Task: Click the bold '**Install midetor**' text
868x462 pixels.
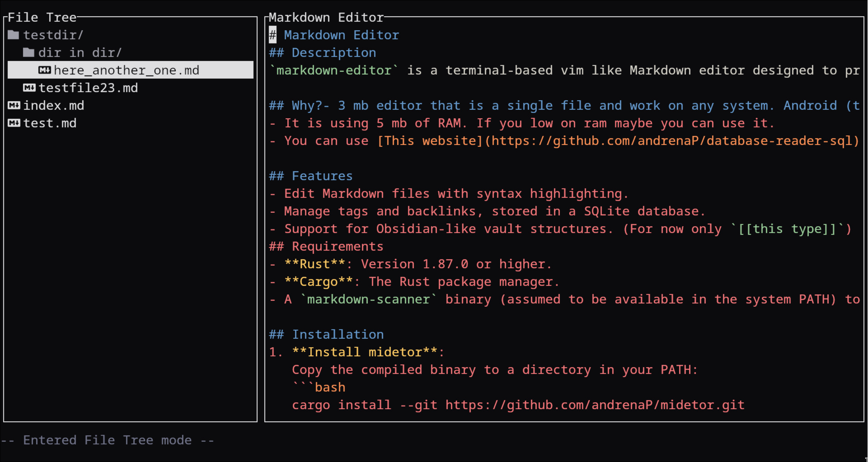Action: tap(365, 352)
